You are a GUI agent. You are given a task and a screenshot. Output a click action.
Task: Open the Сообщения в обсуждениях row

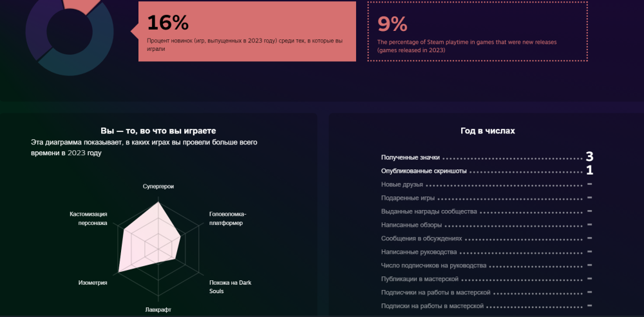point(419,238)
